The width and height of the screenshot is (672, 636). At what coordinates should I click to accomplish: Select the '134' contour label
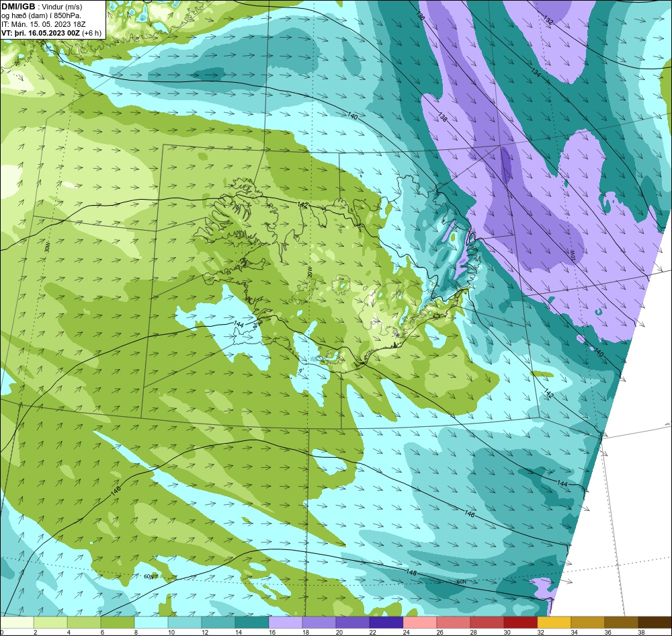[x=536, y=73]
